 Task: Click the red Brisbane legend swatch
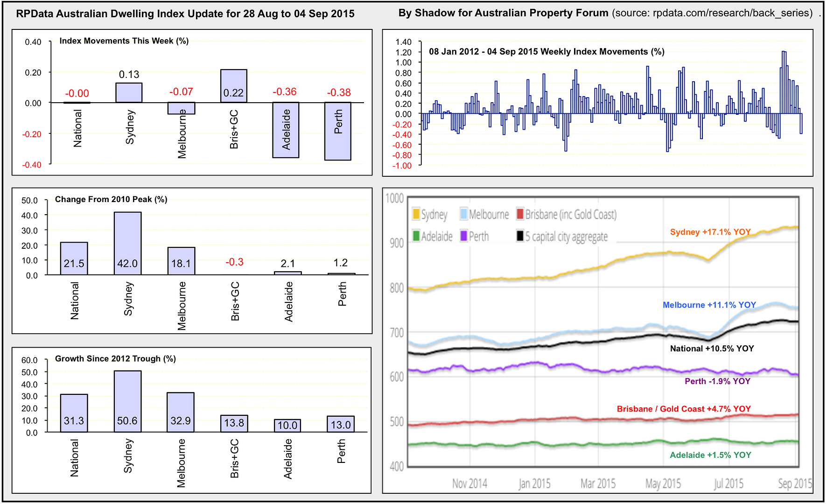[x=520, y=214]
